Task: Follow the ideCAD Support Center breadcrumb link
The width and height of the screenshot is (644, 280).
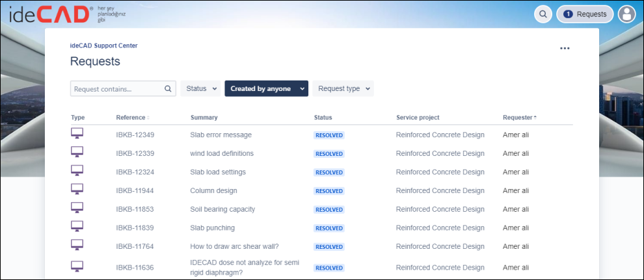Action: [103, 46]
